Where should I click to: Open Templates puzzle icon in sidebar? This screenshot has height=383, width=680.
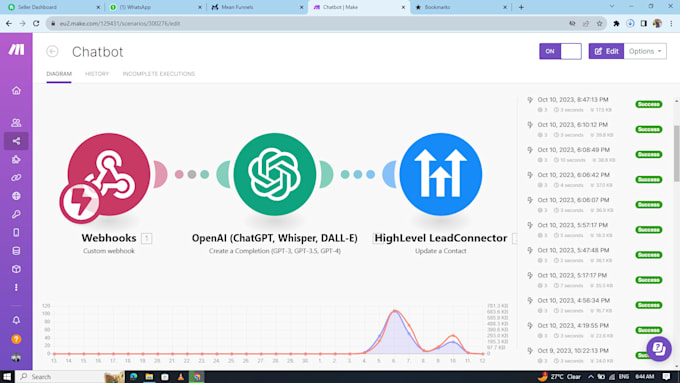tap(16, 159)
